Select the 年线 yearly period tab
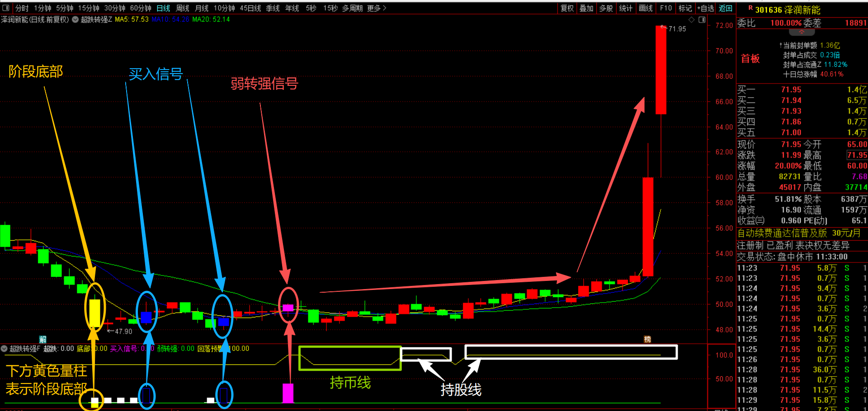The image size is (868, 411). coord(292,8)
